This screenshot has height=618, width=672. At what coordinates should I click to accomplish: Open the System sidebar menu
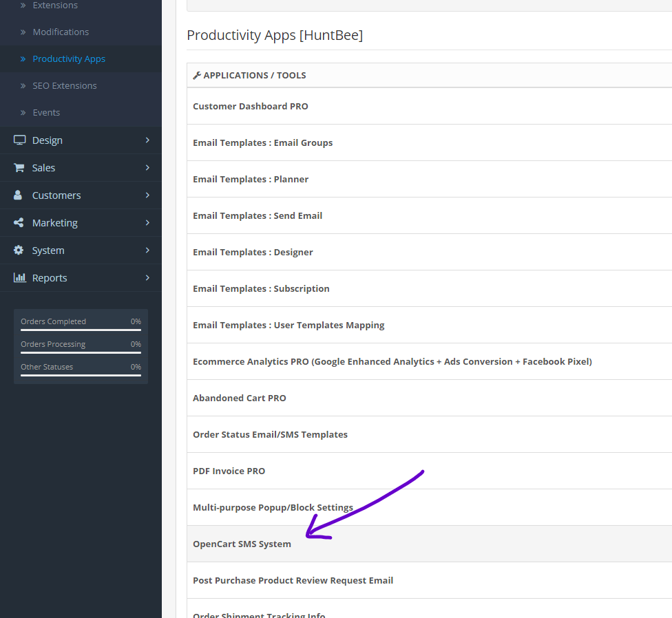click(x=81, y=250)
